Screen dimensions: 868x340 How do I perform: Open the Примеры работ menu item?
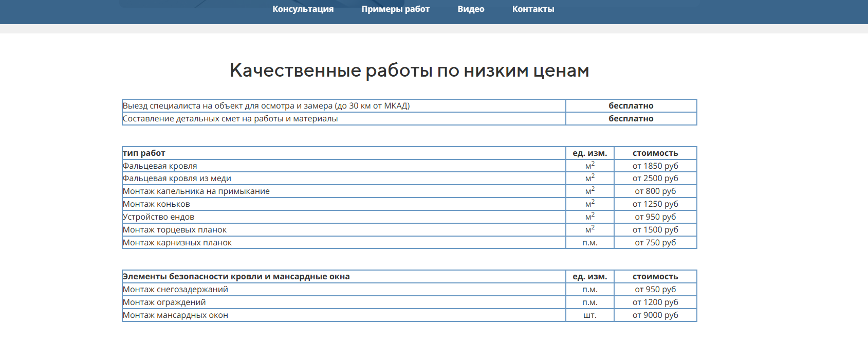click(395, 9)
